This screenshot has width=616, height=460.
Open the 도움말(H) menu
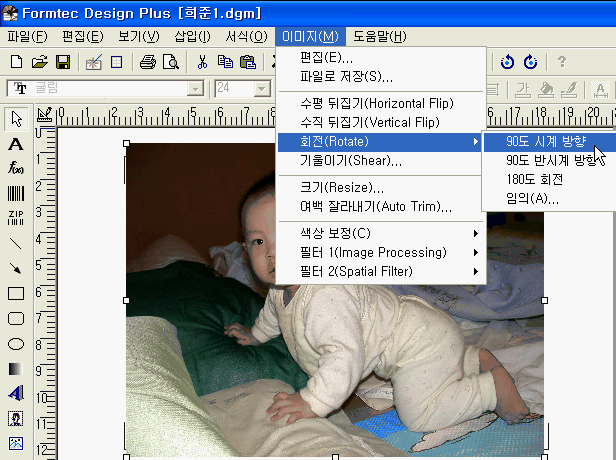(x=380, y=37)
